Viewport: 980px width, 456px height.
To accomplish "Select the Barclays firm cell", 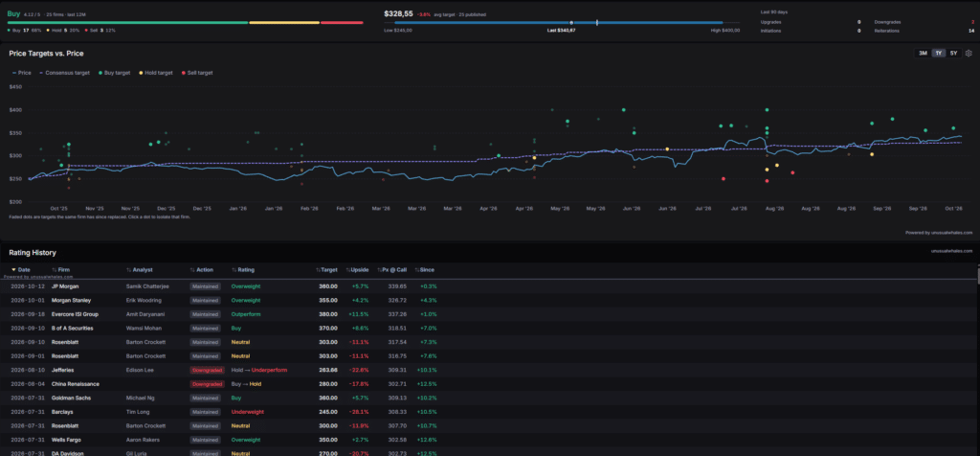I will point(62,412).
